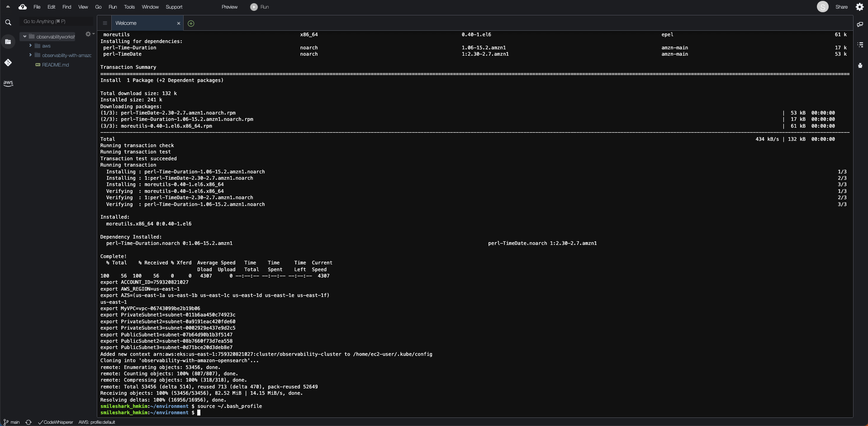Open the search panel from the magnifier icon

pos(8,22)
